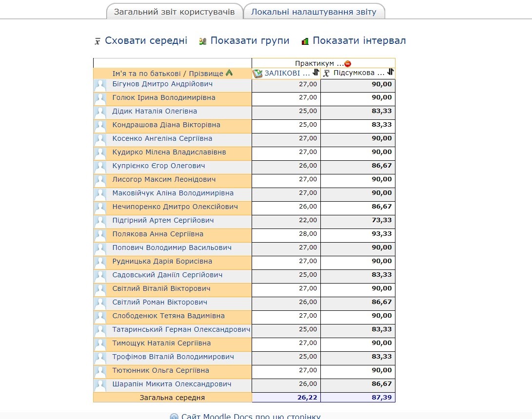Screen dimensions: 532x419
Task: Select Підгірний's final grade 73,33
Action: point(382,220)
